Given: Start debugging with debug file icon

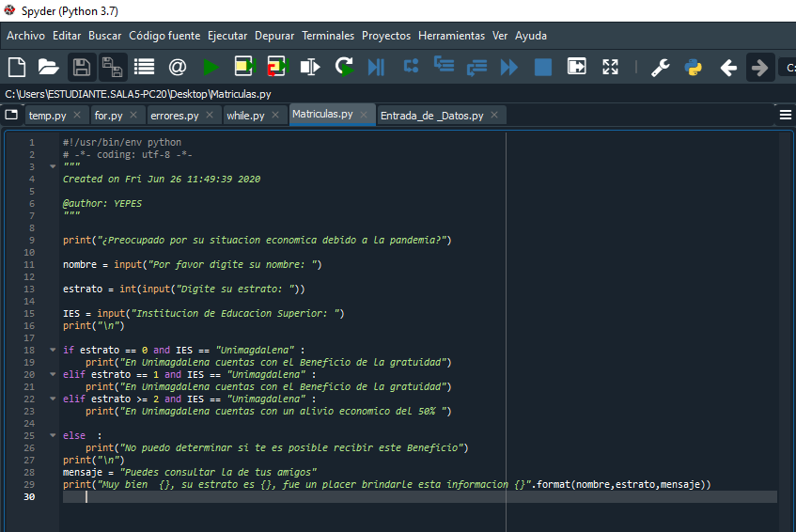Looking at the screenshot, I should [x=376, y=67].
